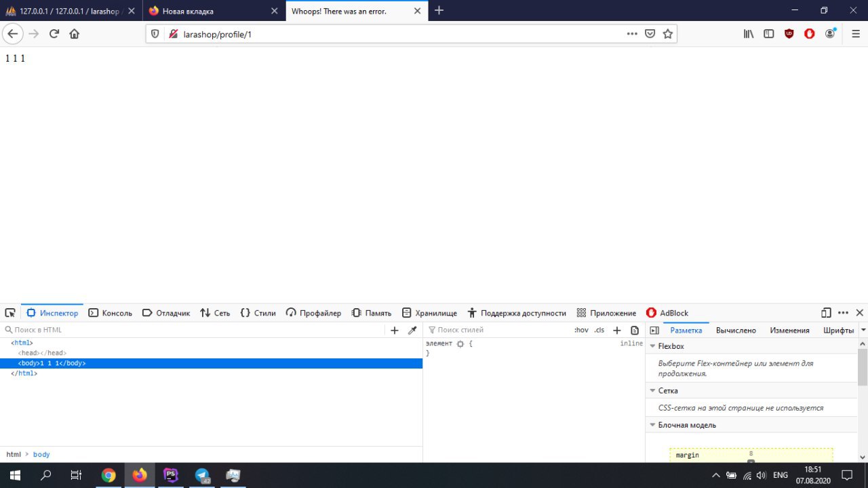Save the page to Pocket icon
868x488 pixels.
pos(650,34)
